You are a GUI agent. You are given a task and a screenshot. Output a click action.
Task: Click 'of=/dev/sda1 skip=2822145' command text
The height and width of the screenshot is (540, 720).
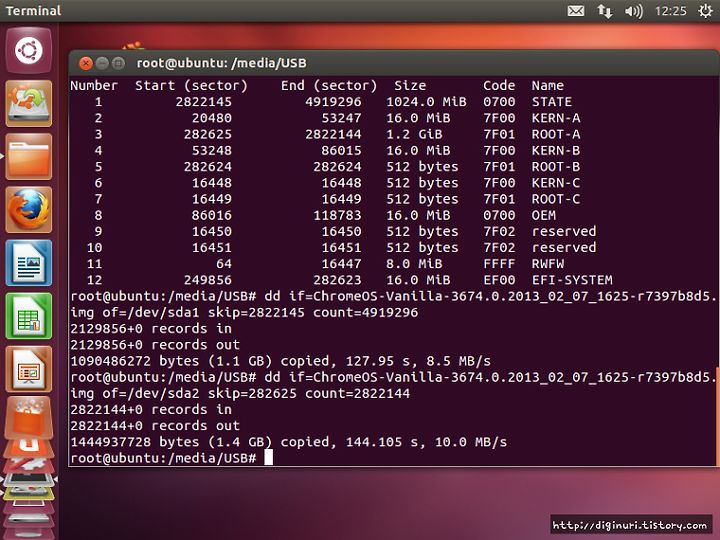203,313
